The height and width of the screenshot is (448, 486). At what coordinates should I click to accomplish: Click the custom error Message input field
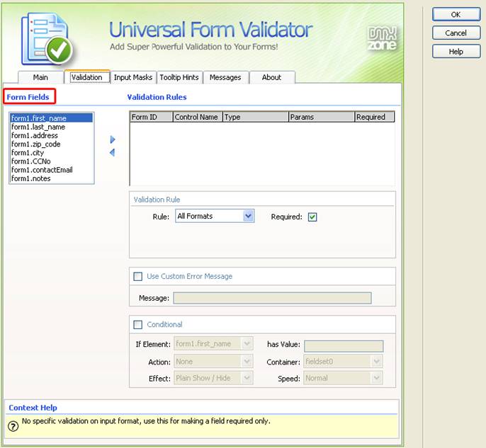273,298
